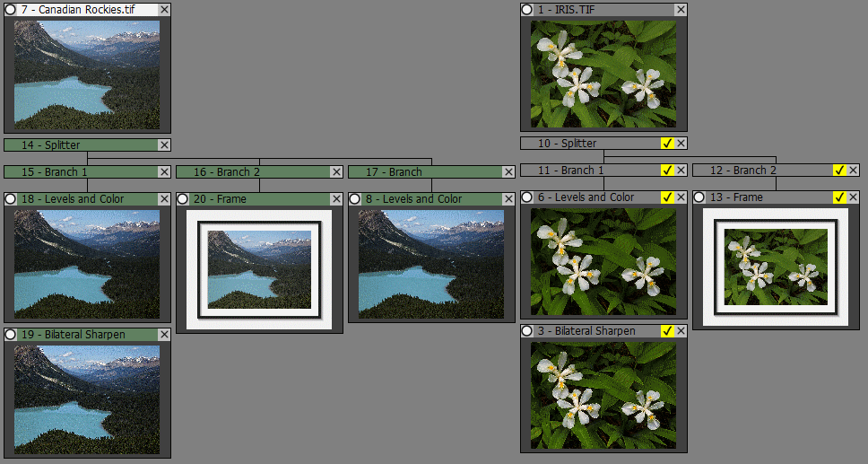
Task: Toggle the circle on 3 - Bilateral Sharpen
Action: [x=527, y=331]
